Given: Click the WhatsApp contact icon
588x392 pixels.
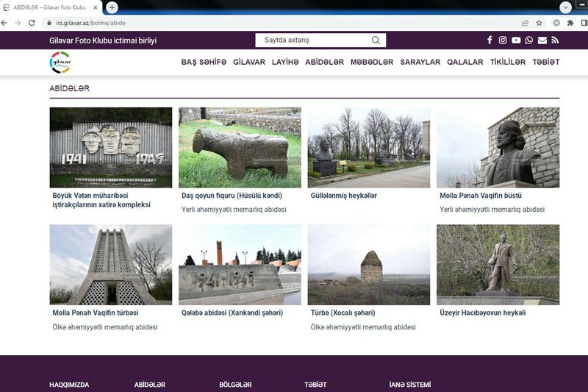Looking at the screenshot, I should click(x=529, y=40).
